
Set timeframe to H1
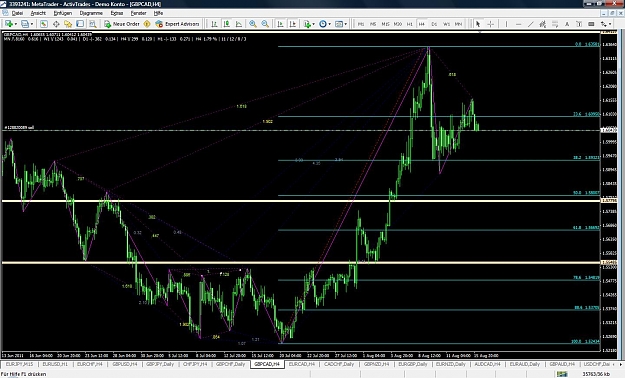[410, 24]
